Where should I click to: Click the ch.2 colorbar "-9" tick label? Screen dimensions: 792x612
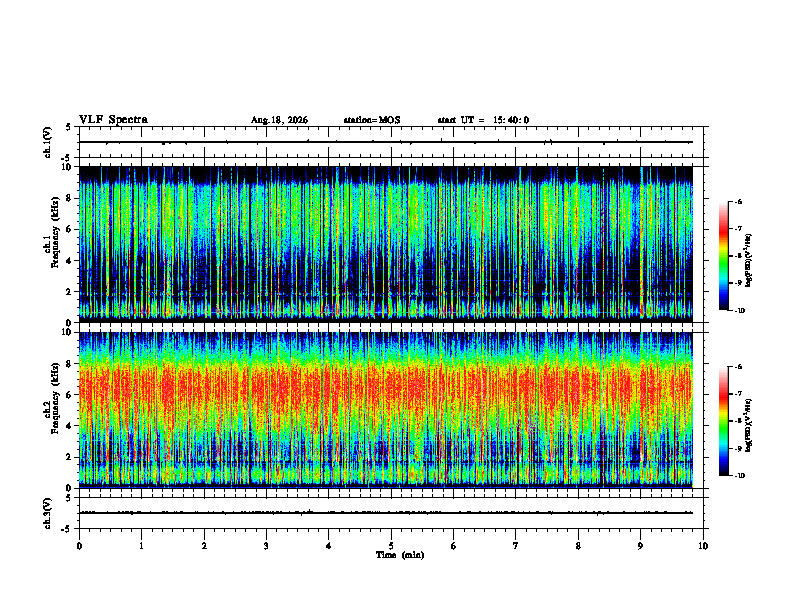click(x=739, y=448)
